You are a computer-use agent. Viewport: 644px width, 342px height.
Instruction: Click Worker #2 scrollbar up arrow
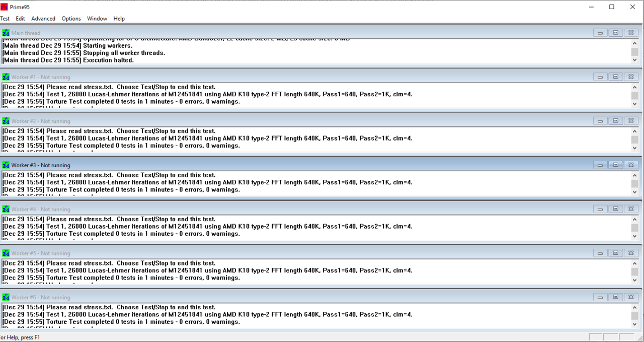[634, 131]
